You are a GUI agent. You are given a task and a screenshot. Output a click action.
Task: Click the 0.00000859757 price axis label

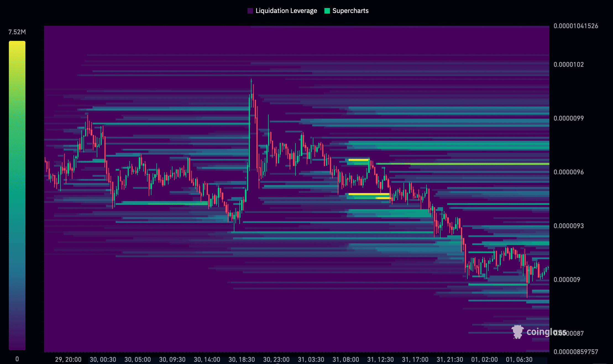click(x=576, y=352)
